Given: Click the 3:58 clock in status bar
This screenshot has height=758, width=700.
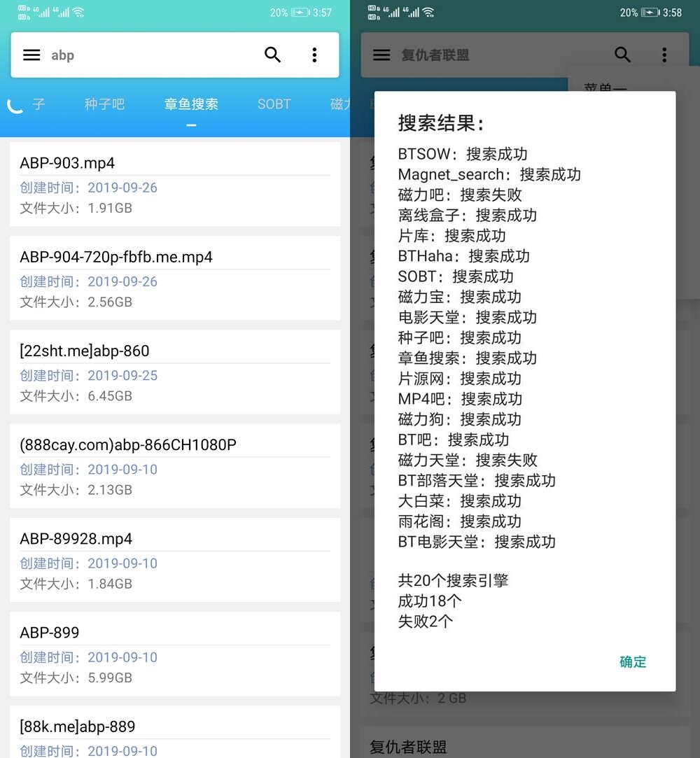Looking at the screenshot, I should pos(673,13).
